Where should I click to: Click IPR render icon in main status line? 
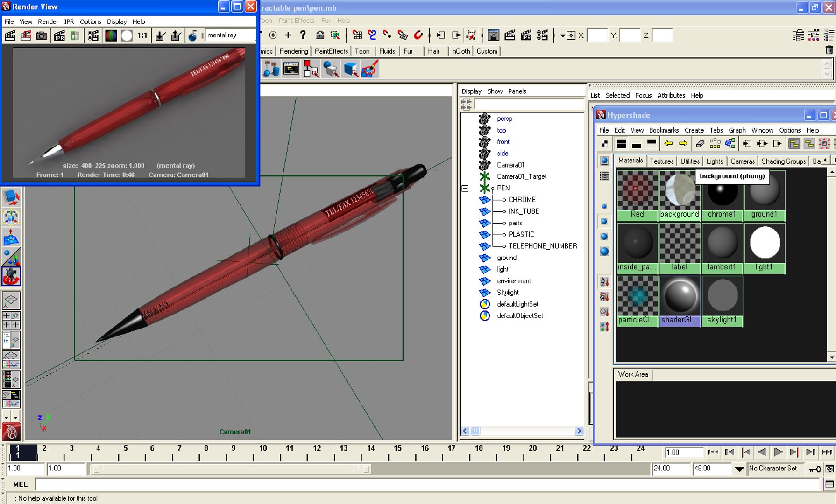pyautogui.click(x=526, y=35)
